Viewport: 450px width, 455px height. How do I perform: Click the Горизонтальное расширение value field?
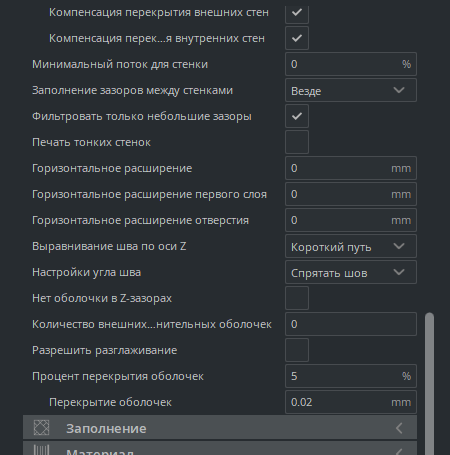(351, 168)
